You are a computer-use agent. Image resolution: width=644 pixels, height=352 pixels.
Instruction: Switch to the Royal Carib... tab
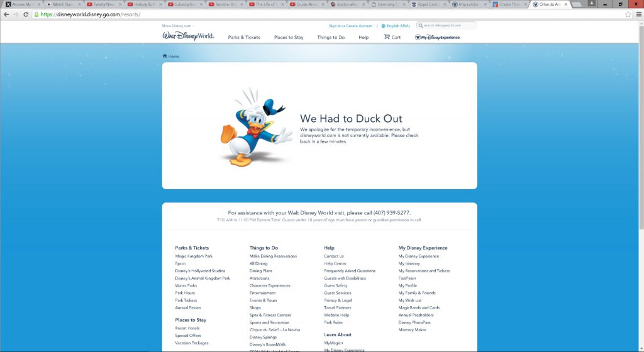tap(427, 4)
